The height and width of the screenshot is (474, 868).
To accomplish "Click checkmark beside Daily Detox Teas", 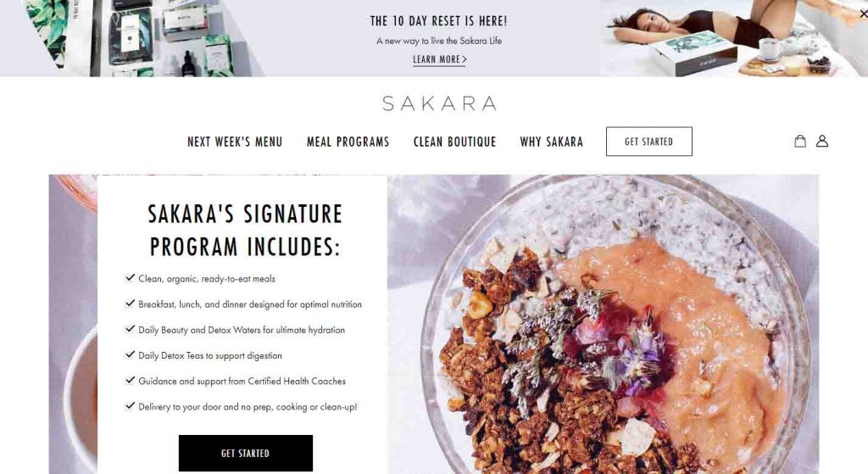I will point(130,354).
